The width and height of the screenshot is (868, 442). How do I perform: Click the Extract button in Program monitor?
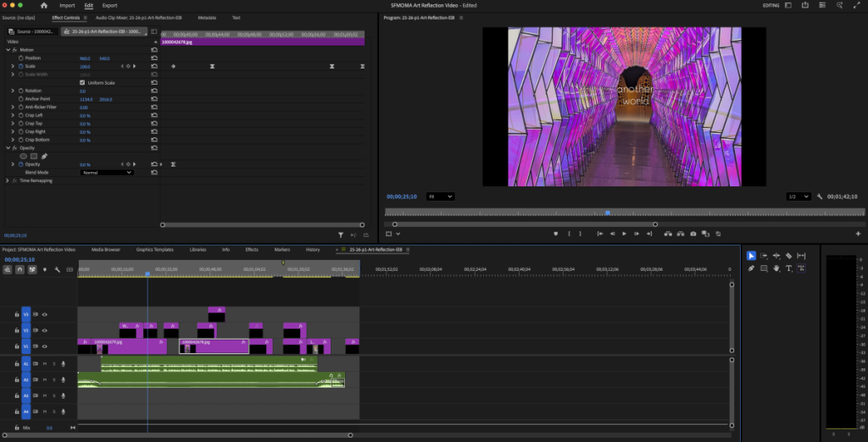click(681, 234)
